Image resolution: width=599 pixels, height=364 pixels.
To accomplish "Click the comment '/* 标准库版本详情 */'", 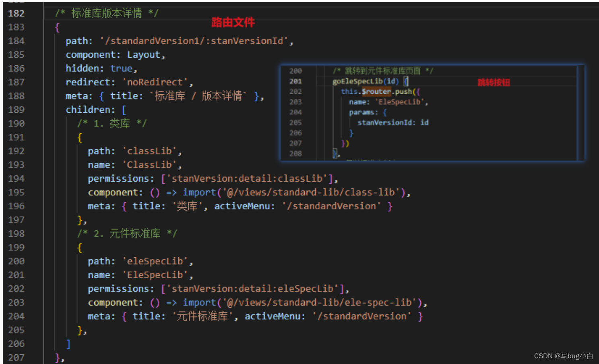I will 107,13.
